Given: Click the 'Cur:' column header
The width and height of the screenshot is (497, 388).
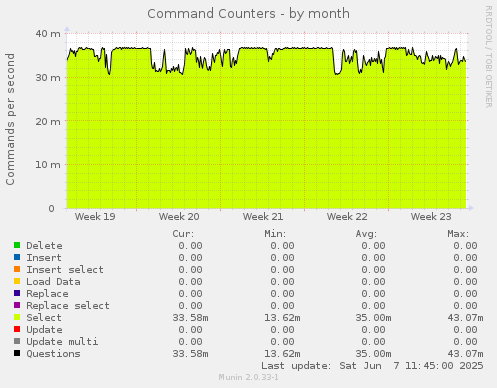Looking at the screenshot, I should click(183, 234).
